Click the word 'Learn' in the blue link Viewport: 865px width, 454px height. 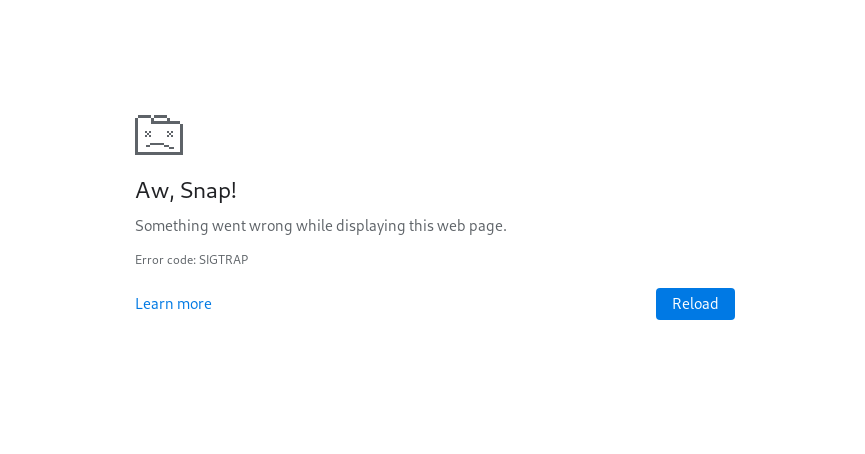click(154, 304)
